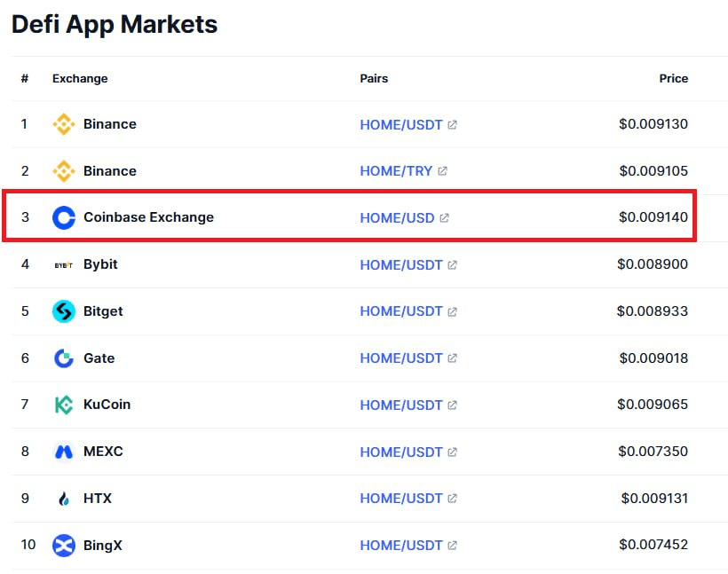This screenshot has width=728, height=574.
Task: Open the Binance HOME/TRY pair link
Action: coord(396,171)
